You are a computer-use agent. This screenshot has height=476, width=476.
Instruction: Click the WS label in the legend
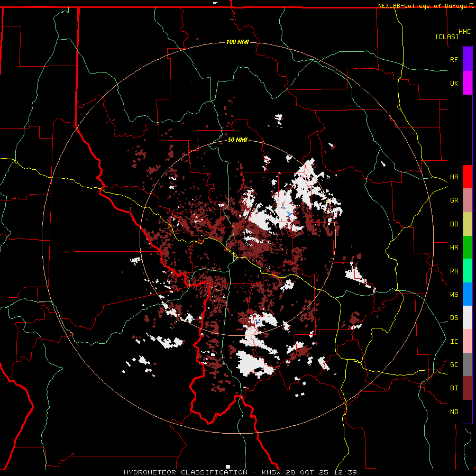(x=454, y=295)
